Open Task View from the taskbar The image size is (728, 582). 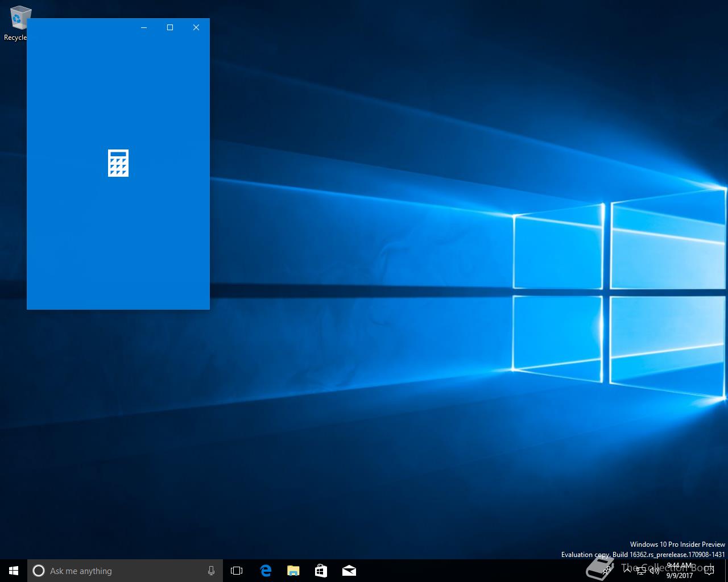[x=237, y=571]
